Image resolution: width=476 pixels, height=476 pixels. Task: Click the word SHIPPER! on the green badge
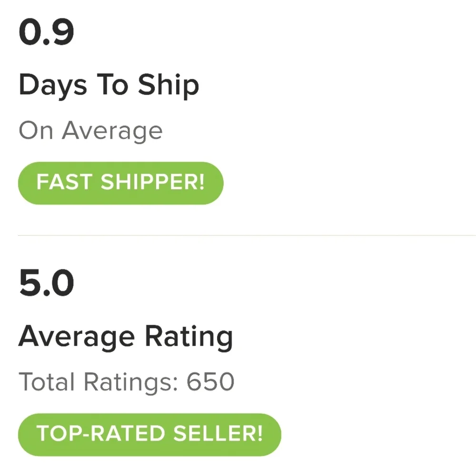pos(153,183)
